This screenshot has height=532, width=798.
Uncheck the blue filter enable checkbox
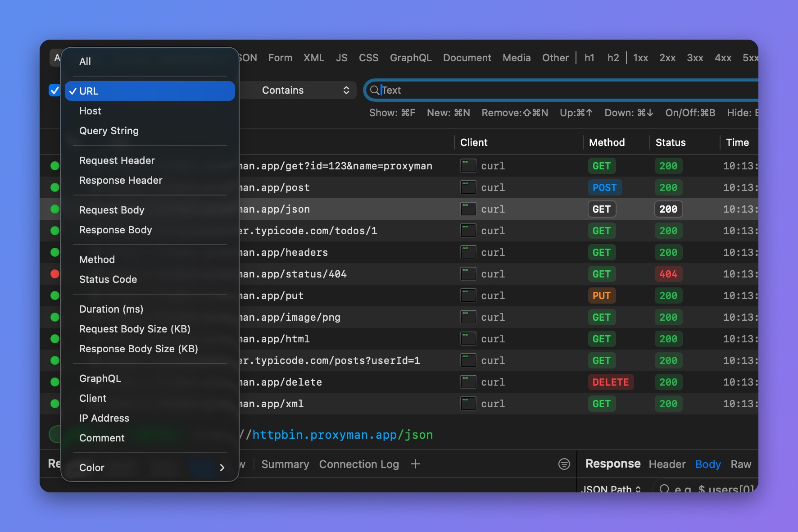pos(54,90)
